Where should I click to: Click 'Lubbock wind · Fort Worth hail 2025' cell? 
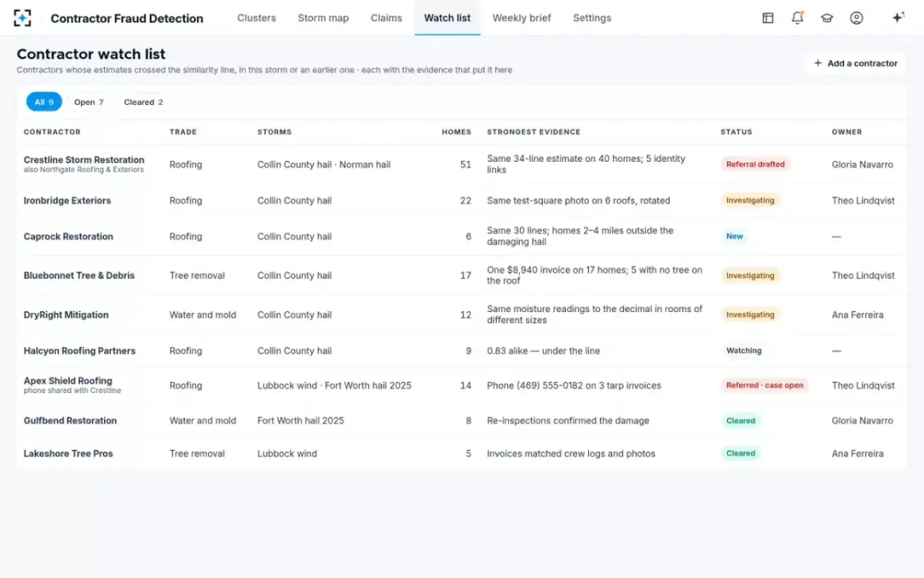[334, 385]
